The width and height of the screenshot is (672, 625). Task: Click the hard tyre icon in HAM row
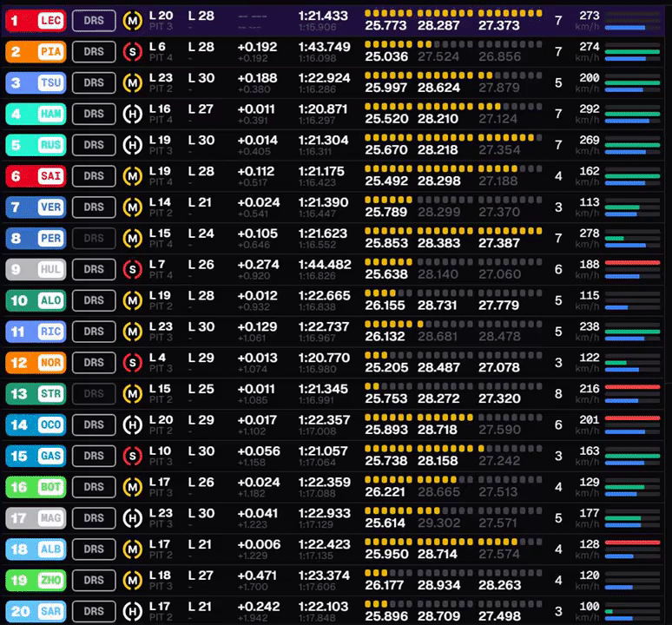coord(133,114)
